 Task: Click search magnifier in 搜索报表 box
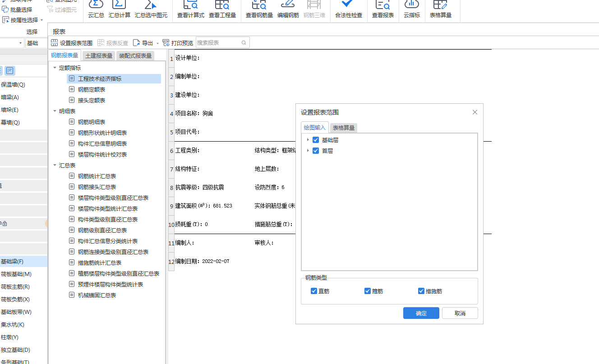pyautogui.click(x=244, y=43)
